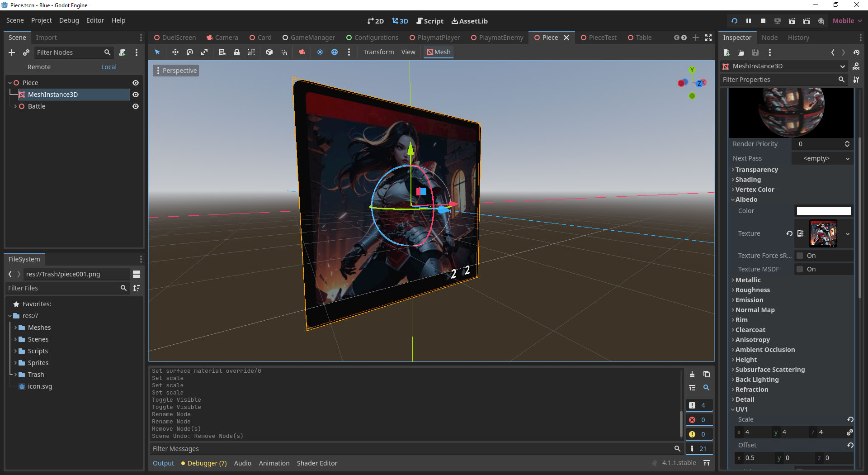Toggle the sun preview icon

320,52
